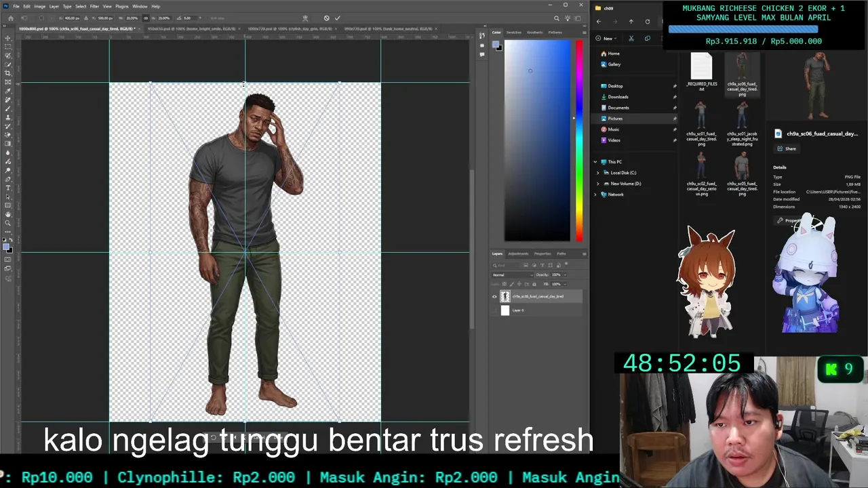The image size is (868, 488).
Task: Click the Copy icon in File Explorer toolbar
Action: (x=647, y=38)
